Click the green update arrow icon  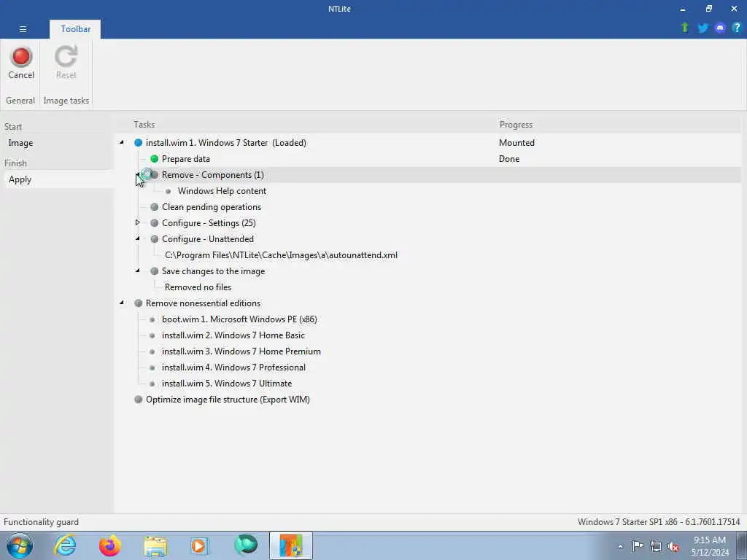click(x=685, y=28)
